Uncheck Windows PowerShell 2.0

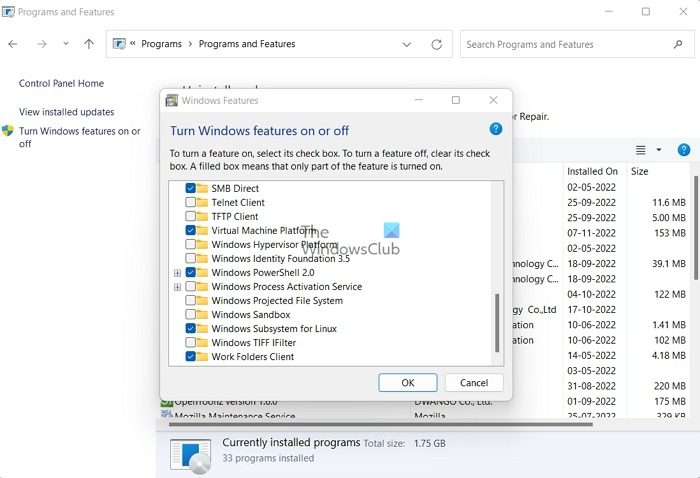pyautogui.click(x=191, y=272)
